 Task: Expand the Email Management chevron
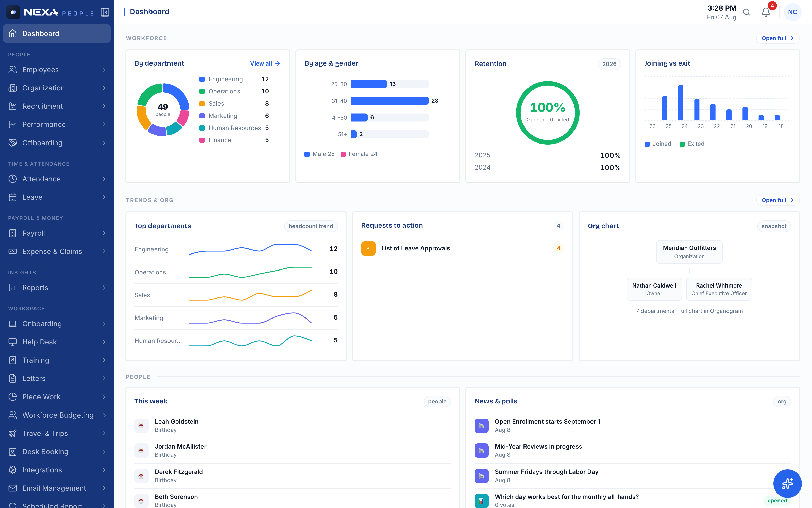pyautogui.click(x=104, y=488)
